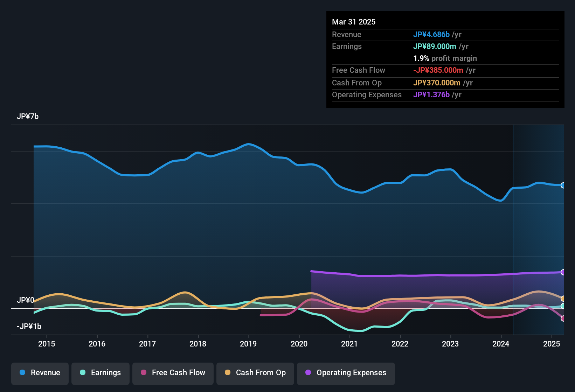Click the 1.9% profit margin text
This screenshot has width=575, height=392.
[445, 58]
